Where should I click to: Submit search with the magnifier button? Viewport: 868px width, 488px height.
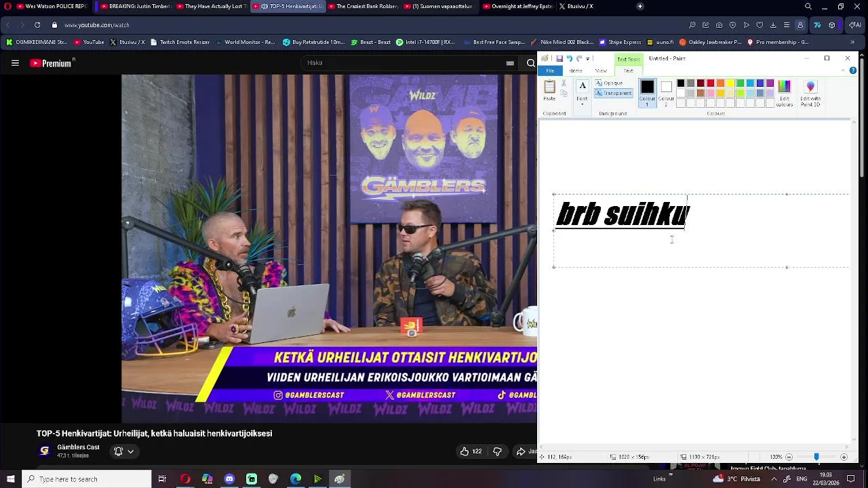click(x=530, y=63)
